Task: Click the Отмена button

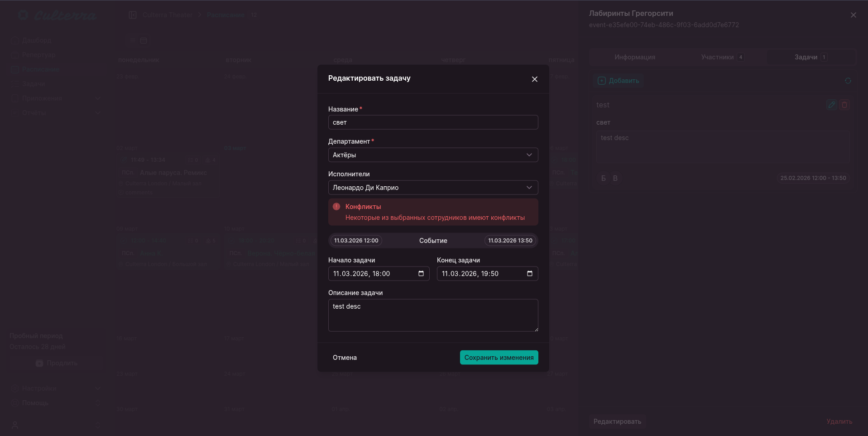Action: [x=345, y=358]
